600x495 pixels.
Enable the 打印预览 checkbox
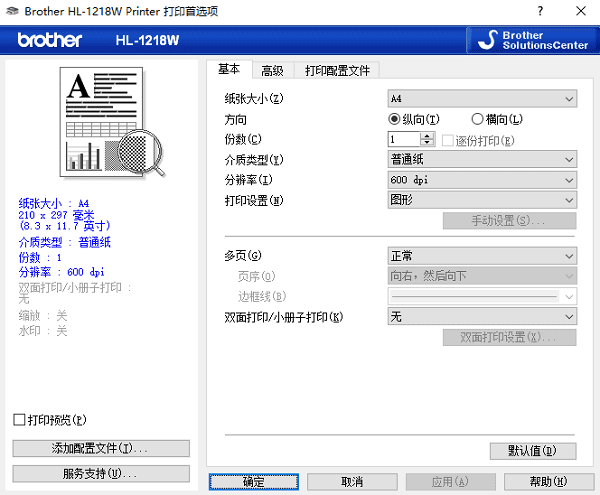(x=19, y=420)
